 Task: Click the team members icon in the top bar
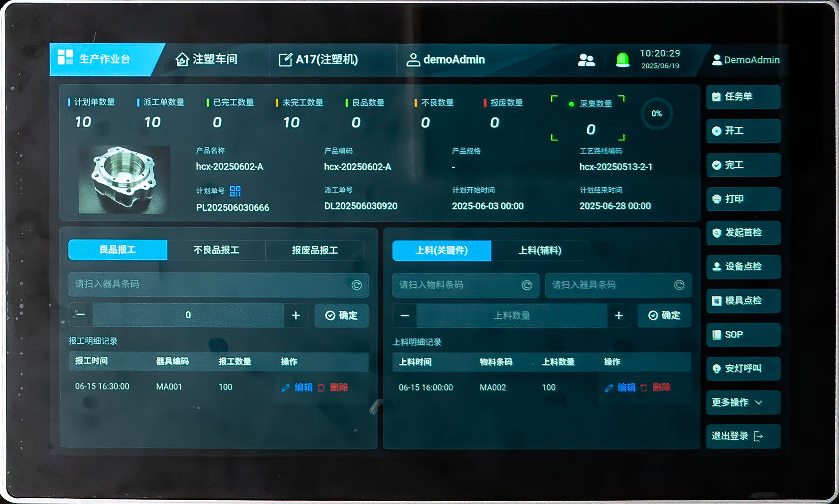pyautogui.click(x=586, y=60)
